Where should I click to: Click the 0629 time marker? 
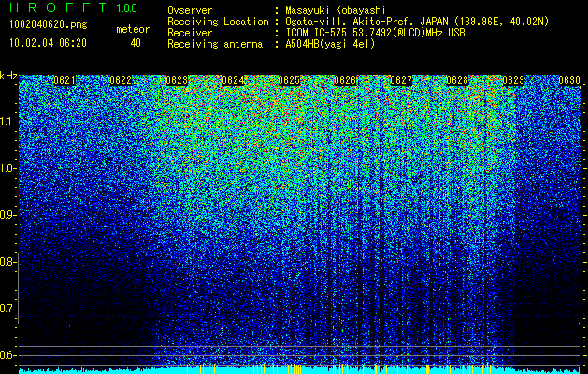click(x=513, y=80)
